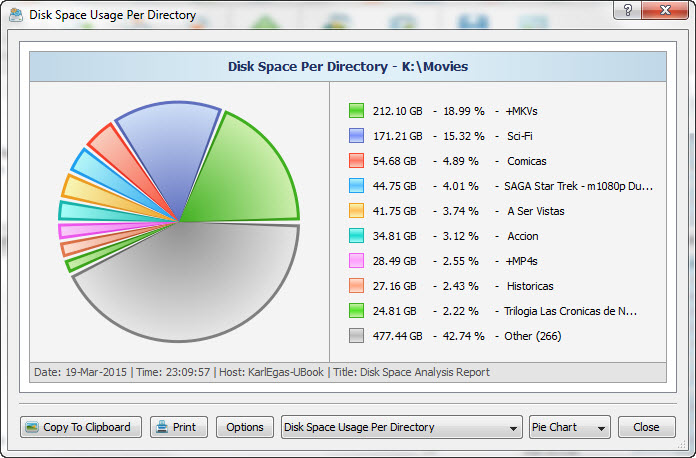Open the Options dialog

click(244, 427)
